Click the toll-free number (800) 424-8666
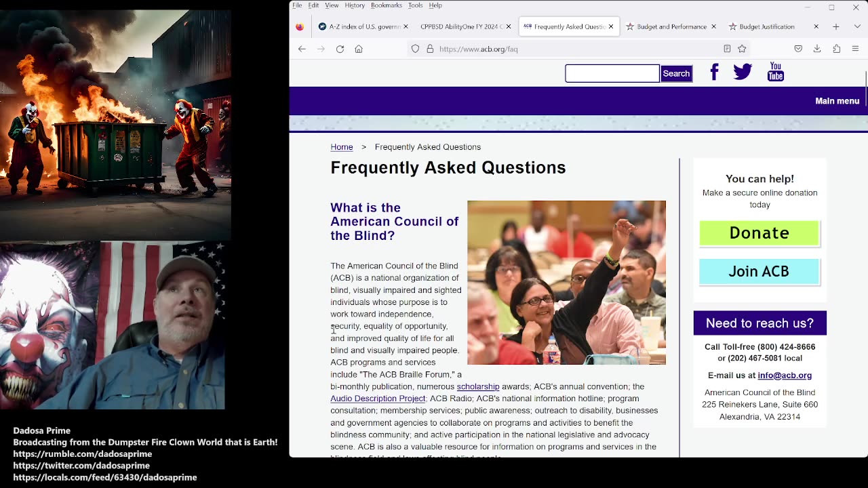868x488 pixels. click(786, 347)
